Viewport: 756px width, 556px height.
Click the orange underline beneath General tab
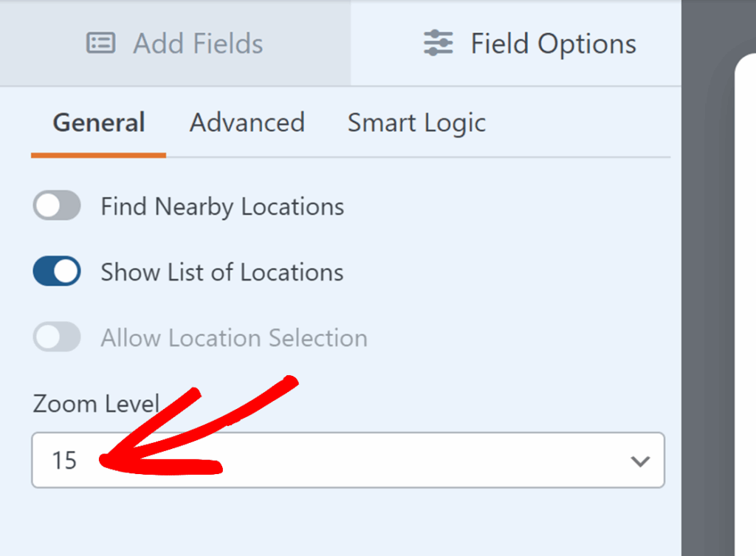click(x=98, y=156)
